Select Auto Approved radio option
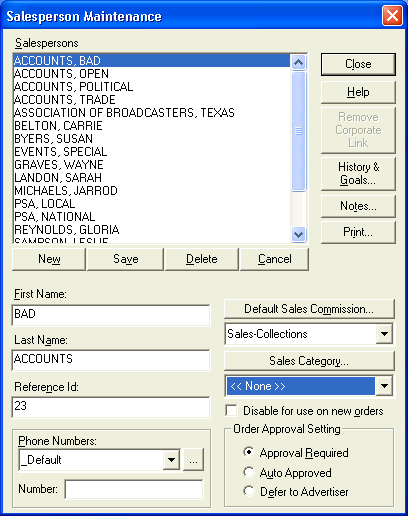Screen dimensions: 408x516 (249, 472)
